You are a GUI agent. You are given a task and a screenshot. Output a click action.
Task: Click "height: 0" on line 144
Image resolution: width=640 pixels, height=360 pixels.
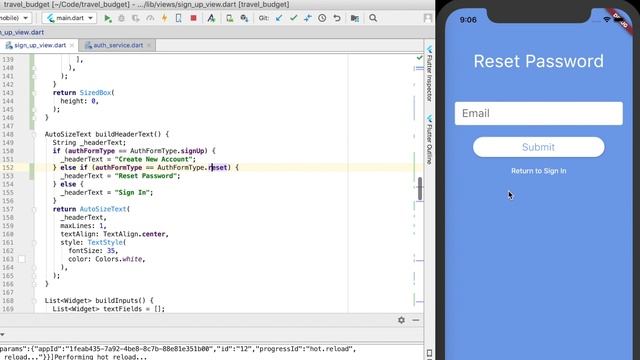pos(78,101)
